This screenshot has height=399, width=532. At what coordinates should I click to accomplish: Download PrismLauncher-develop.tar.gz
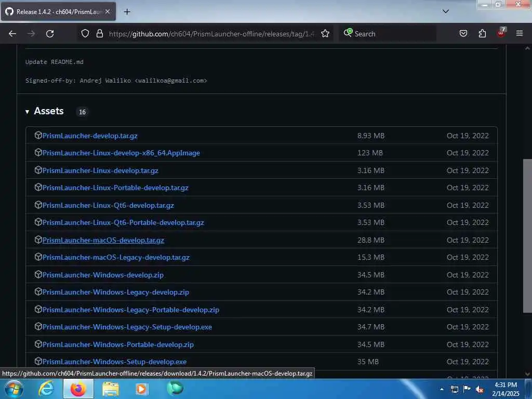(x=90, y=136)
